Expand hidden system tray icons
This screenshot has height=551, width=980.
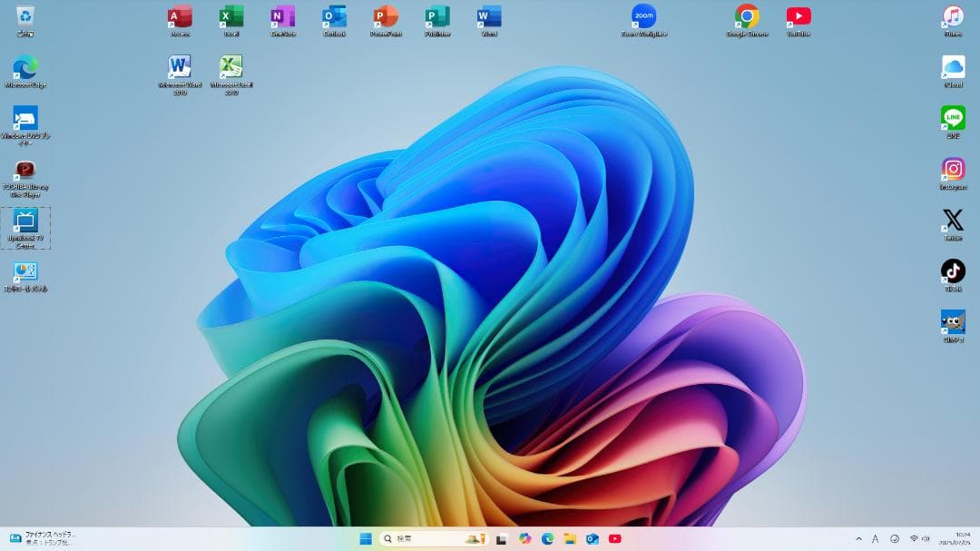point(859,538)
